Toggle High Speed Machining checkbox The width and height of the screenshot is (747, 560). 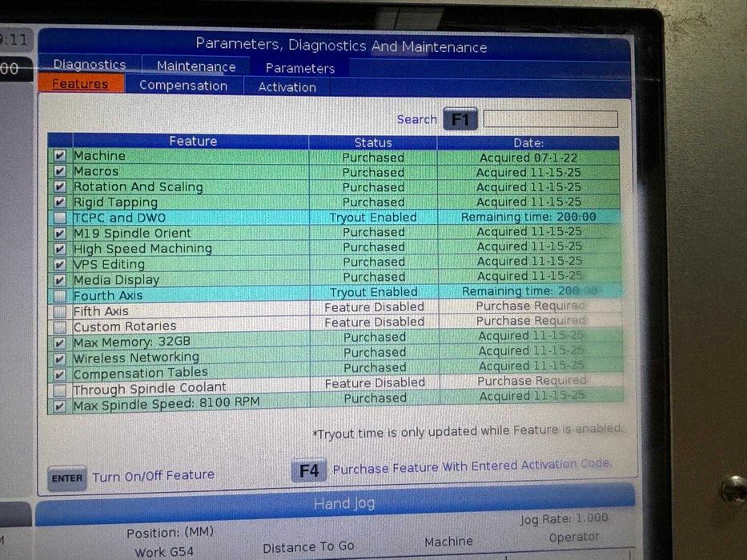[x=59, y=249]
